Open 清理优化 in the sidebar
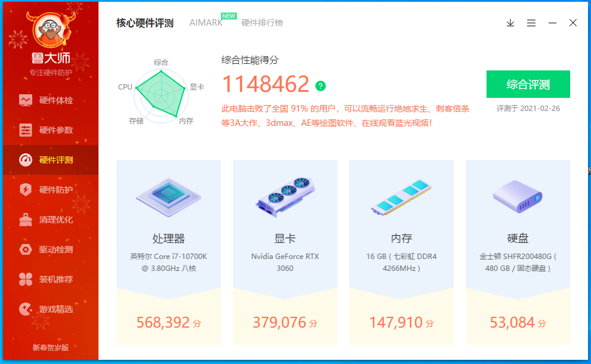591x364 pixels. click(x=51, y=220)
